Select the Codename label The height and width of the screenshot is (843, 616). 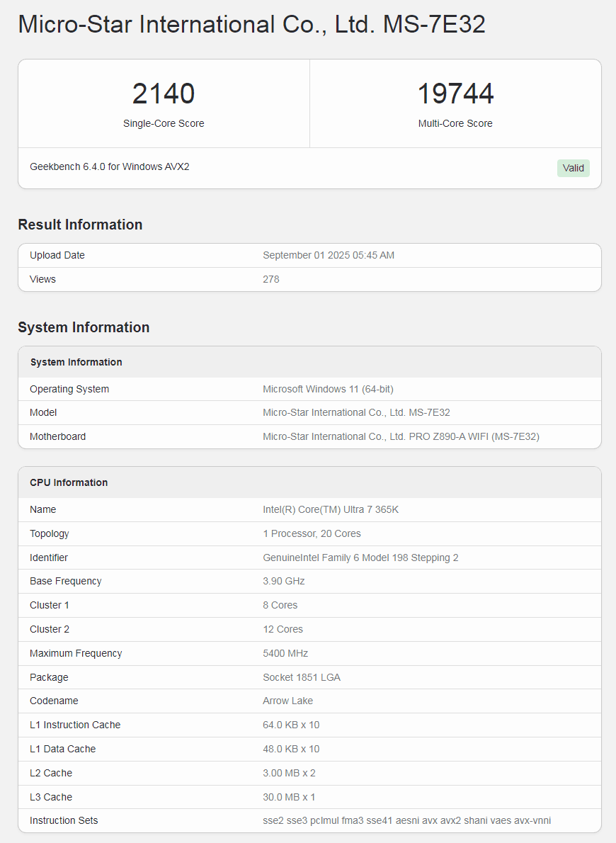tap(54, 701)
